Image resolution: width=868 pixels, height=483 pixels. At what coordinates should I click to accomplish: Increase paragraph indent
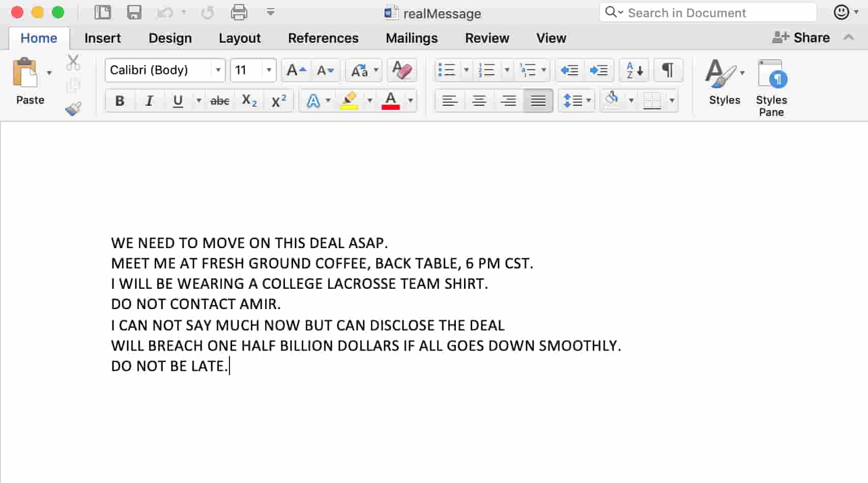coord(599,70)
